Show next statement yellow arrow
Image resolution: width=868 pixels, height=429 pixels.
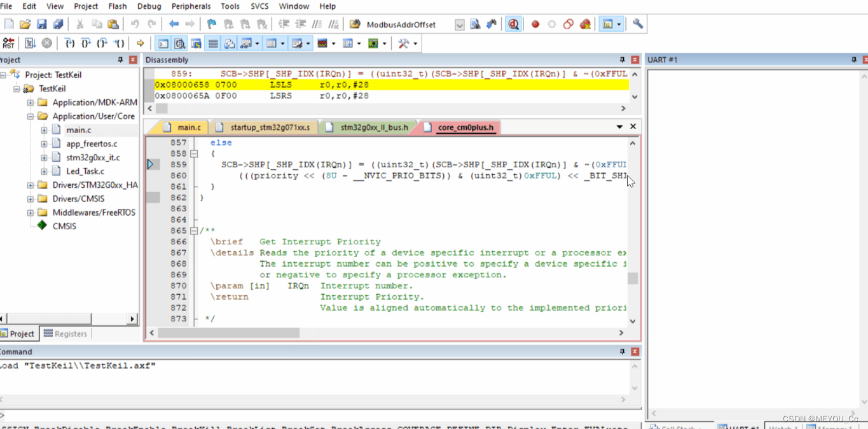click(141, 43)
